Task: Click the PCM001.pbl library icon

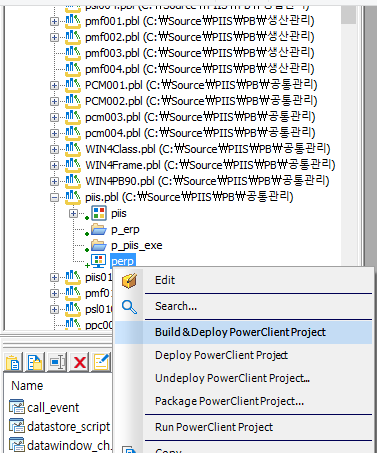Action: click(73, 85)
